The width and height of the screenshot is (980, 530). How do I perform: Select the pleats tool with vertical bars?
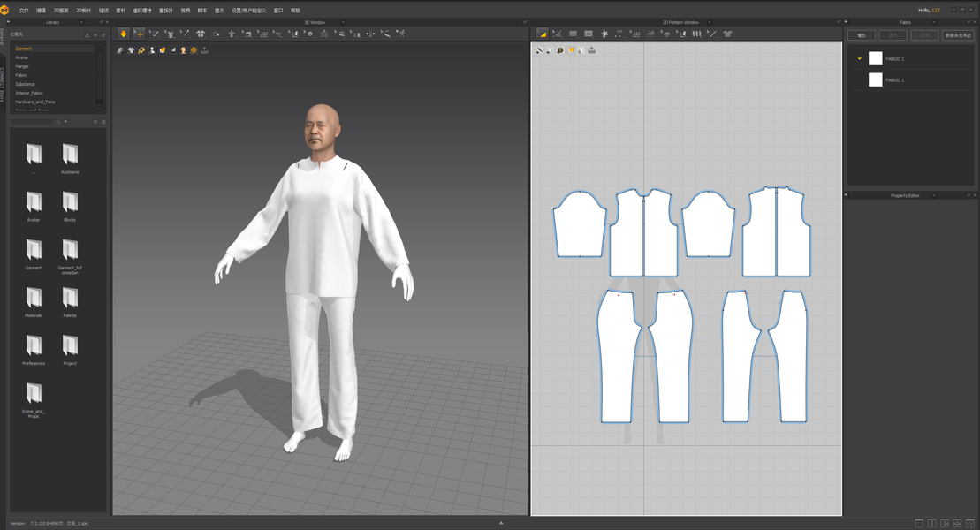pyautogui.click(x=696, y=34)
